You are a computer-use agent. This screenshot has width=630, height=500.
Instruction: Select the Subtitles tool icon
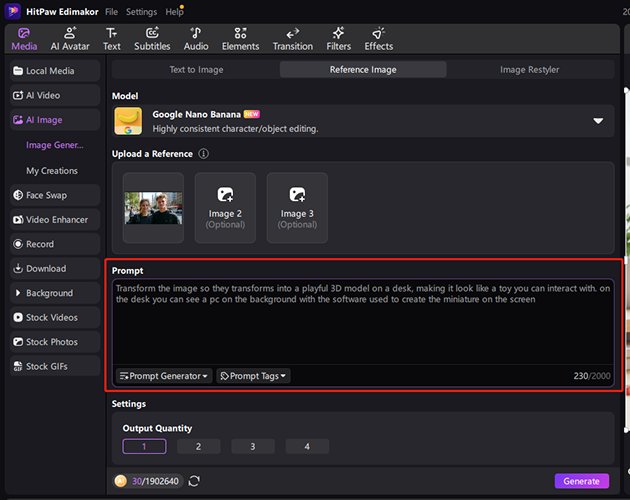pos(152,38)
